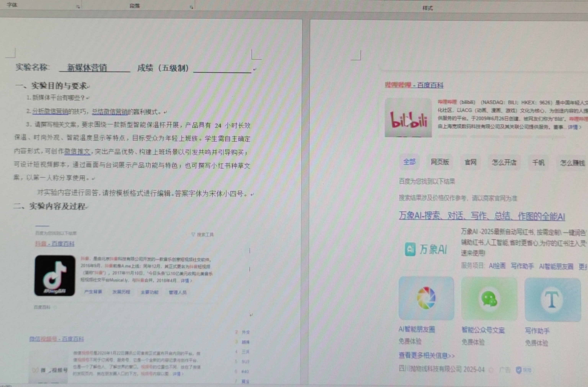Click 查看更多相关信息>> link
Viewport: 588px width, 387px height.
pyautogui.click(x=426, y=355)
